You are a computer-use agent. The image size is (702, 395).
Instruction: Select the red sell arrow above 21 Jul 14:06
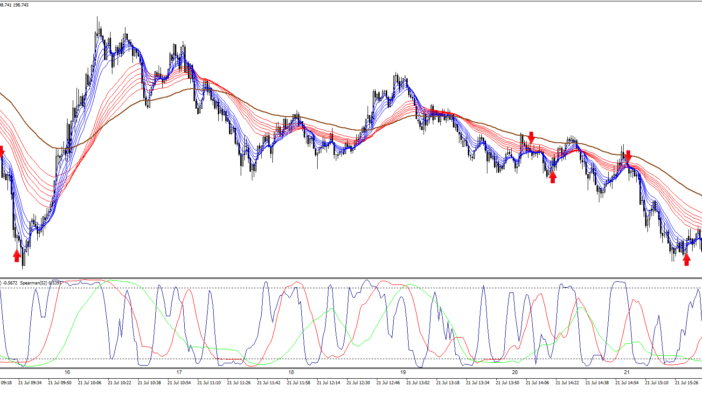[x=531, y=137]
